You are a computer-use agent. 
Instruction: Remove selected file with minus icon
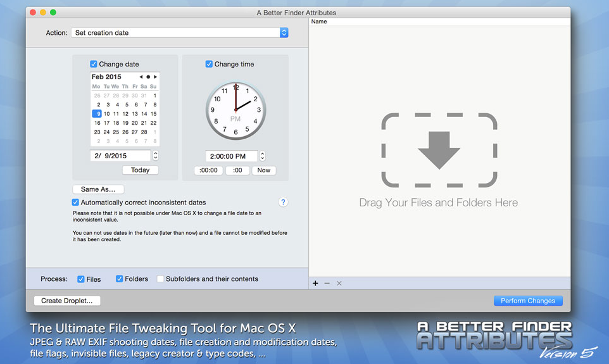pos(327,283)
